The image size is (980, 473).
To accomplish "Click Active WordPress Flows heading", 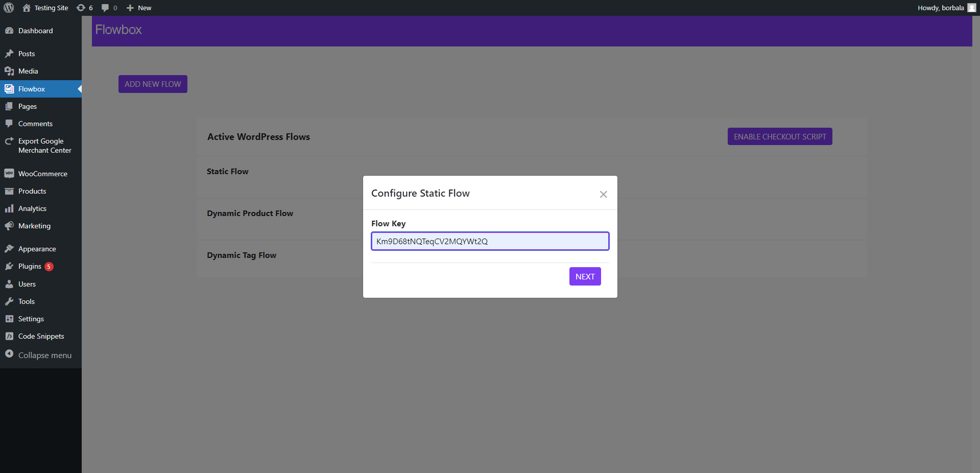I will click(x=259, y=137).
